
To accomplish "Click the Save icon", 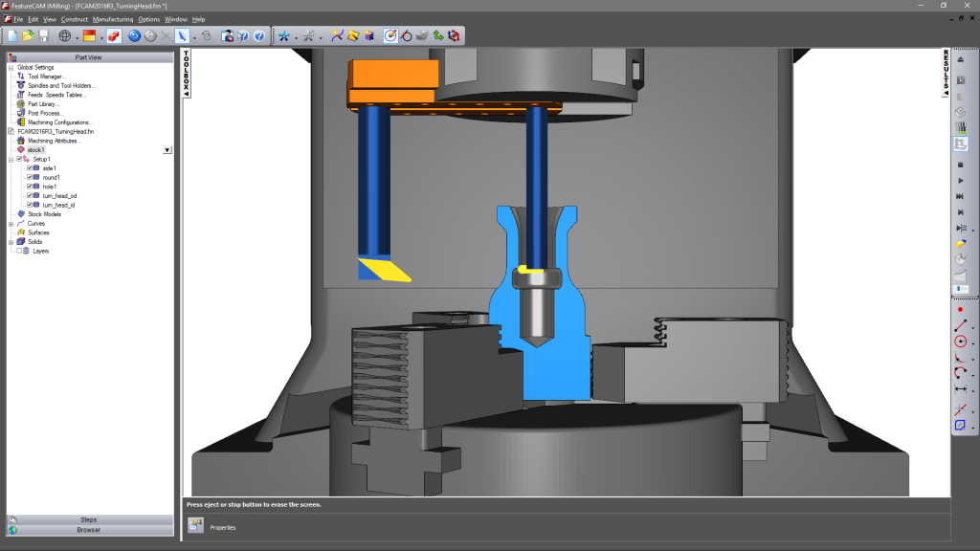I will 43,36.
